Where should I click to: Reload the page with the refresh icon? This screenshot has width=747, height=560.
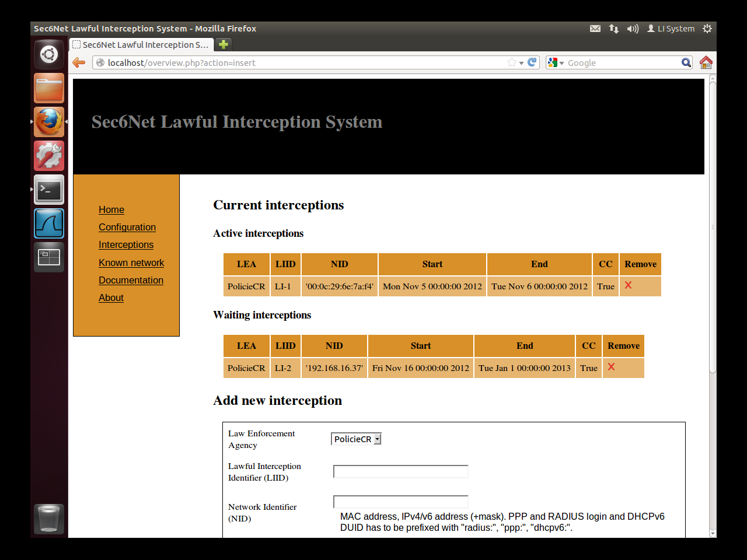532,62
